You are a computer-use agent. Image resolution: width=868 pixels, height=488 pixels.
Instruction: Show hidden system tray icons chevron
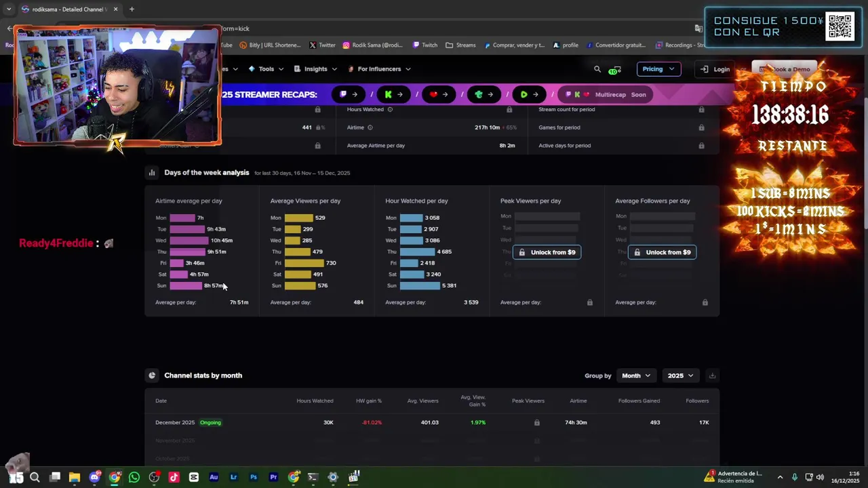pyautogui.click(x=780, y=477)
